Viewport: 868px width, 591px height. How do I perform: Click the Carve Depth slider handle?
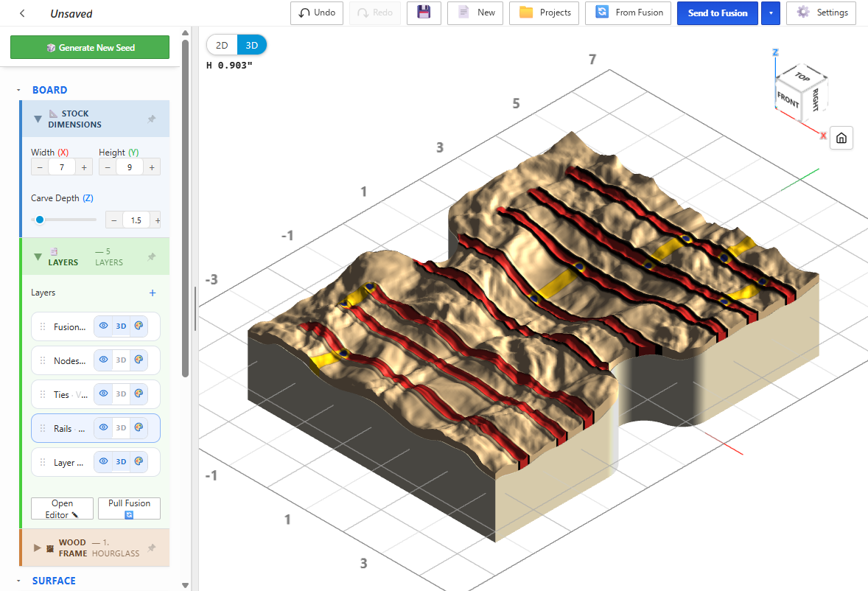coord(40,220)
